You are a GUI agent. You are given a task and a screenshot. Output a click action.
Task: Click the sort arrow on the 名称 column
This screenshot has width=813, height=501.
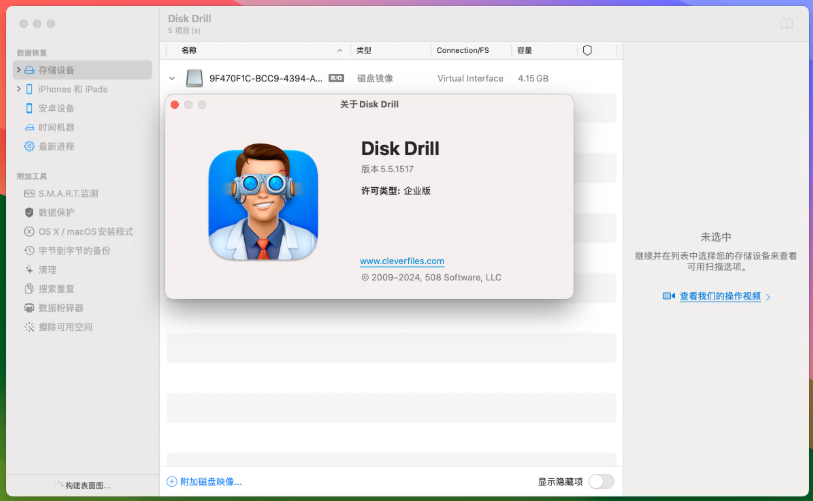tap(339, 50)
